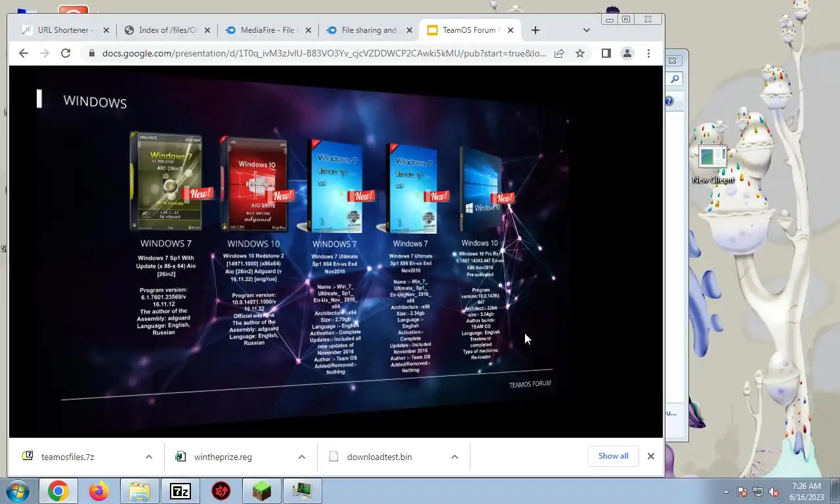Open 7-Zip from the taskbar

coord(180,491)
